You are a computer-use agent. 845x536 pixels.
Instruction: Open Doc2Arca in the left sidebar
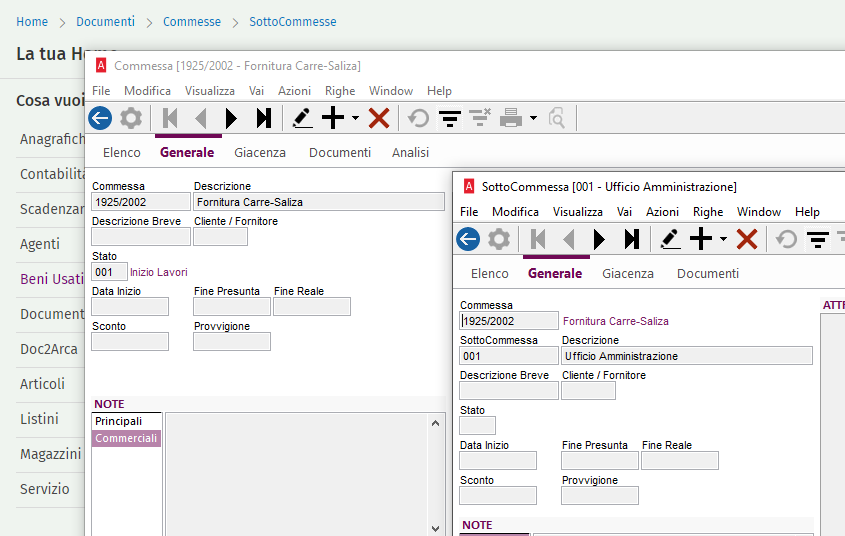click(x=49, y=349)
